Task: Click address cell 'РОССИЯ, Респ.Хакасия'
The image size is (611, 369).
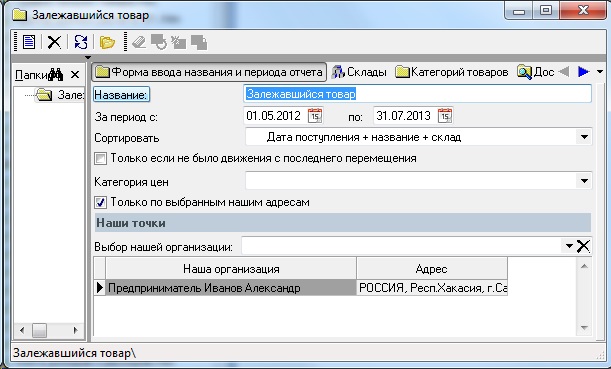Action: 432,288
